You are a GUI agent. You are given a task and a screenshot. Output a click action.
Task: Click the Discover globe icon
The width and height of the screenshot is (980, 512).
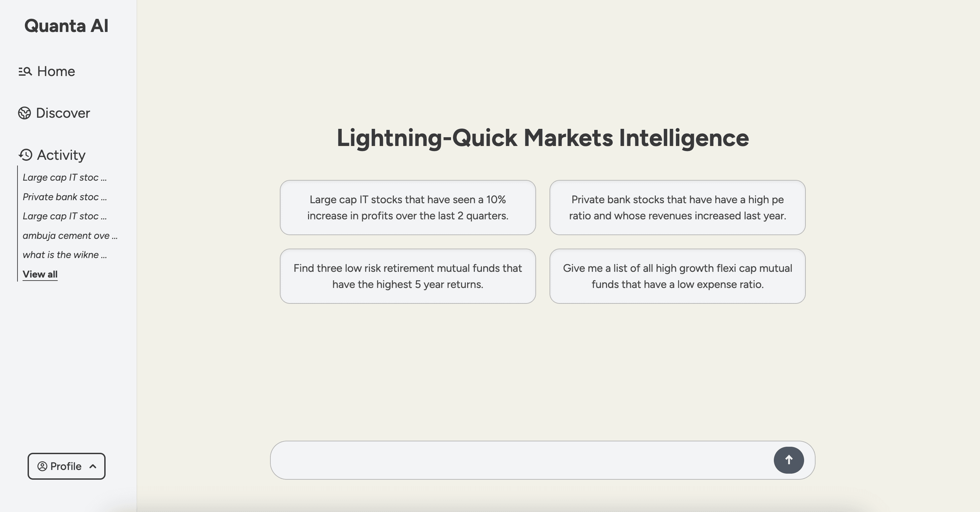click(24, 113)
